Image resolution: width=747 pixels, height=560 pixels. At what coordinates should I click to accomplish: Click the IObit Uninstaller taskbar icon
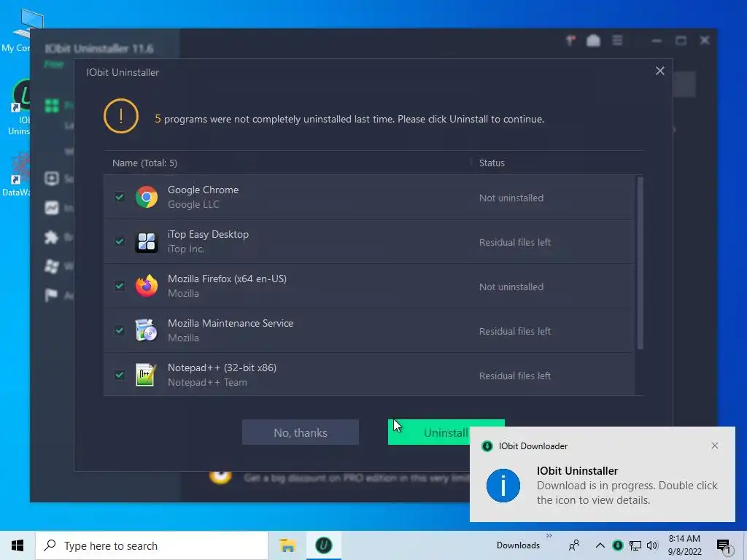(x=323, y=545)
